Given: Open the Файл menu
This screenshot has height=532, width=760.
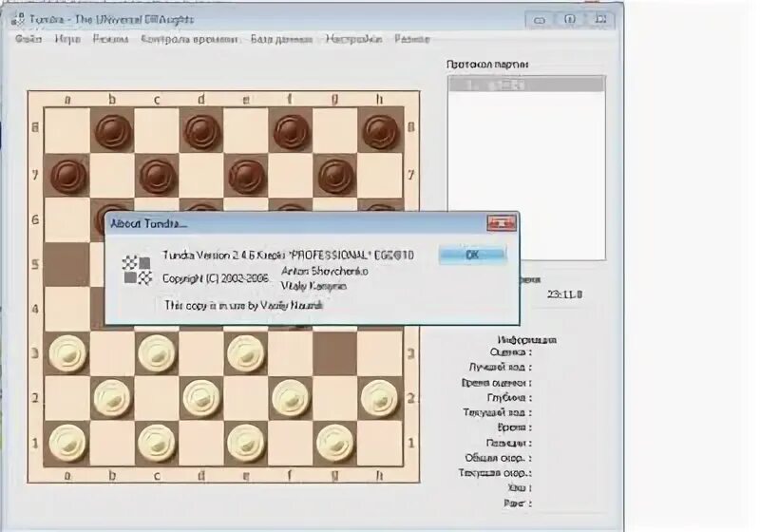Looking at the screenshot, I should click(x=28, y=39).
